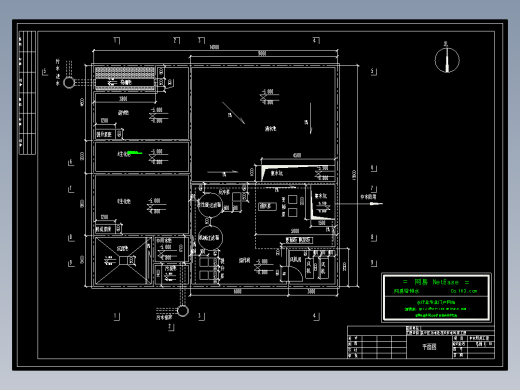Pick the upper round filter tank

click(210, 205)
